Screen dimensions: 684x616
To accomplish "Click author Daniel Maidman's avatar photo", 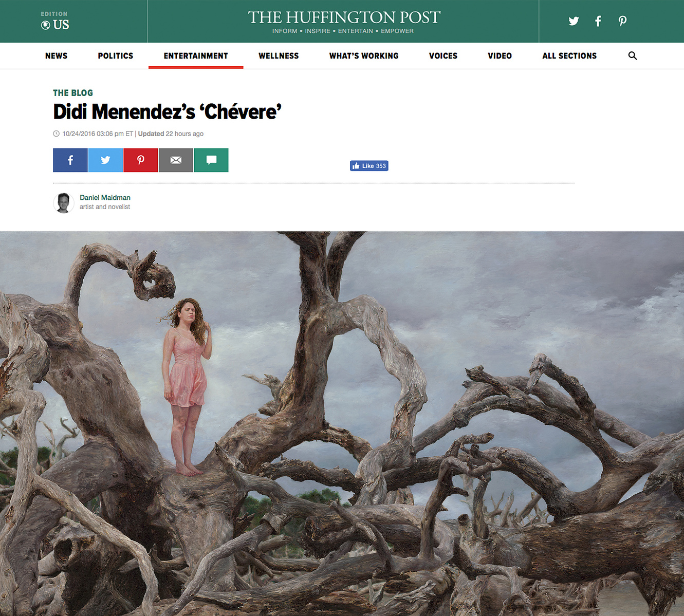I will pos(64,203).
